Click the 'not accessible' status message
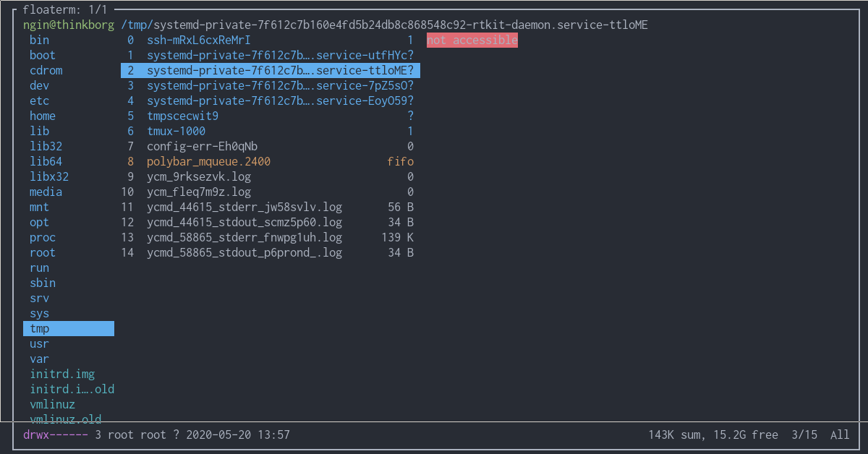Viewport: 868px width, 454px height. [x=472, y=40]
